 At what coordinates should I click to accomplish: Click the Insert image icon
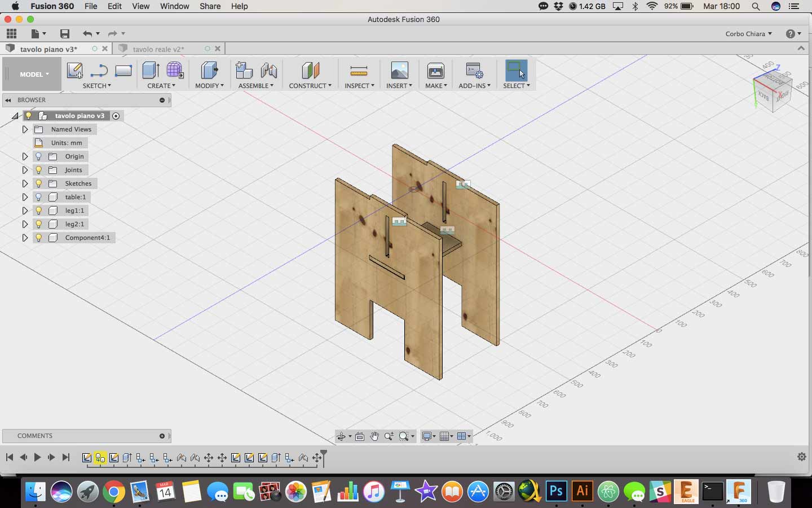coord(399,71)
